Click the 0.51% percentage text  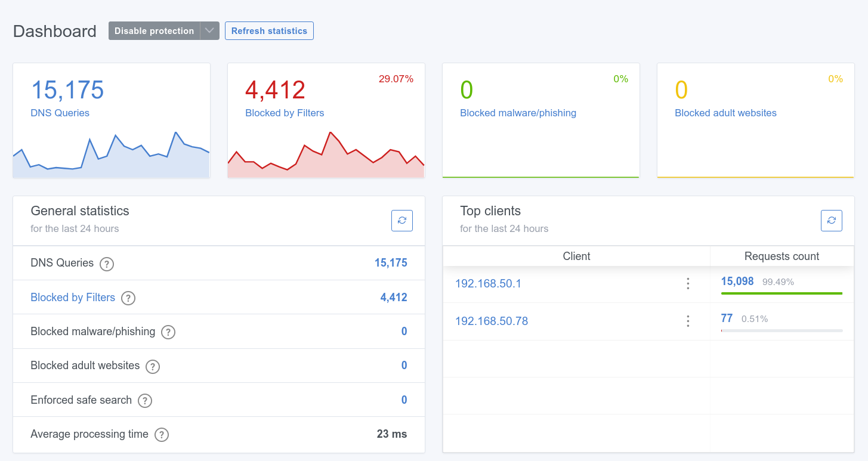pos(755,319)
